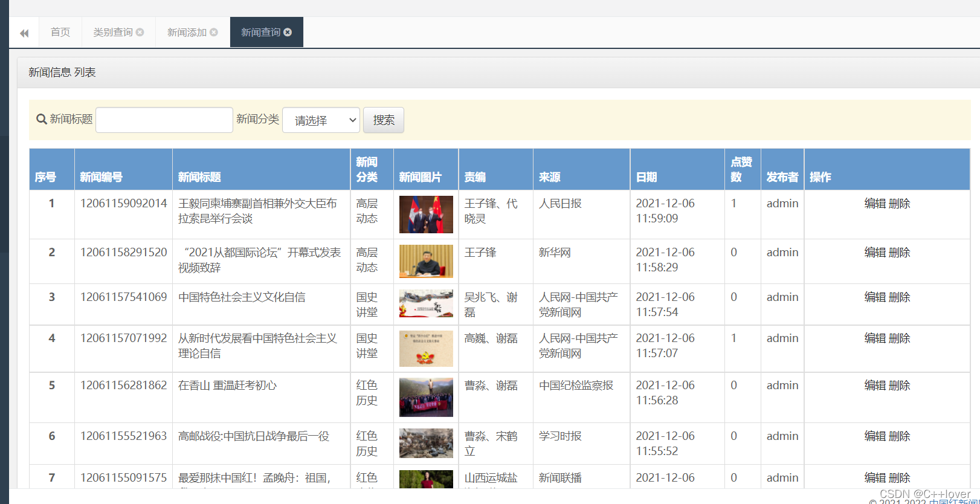980x504 pixels.
Task: Delete news row 12061157071992
Action: 900,338
